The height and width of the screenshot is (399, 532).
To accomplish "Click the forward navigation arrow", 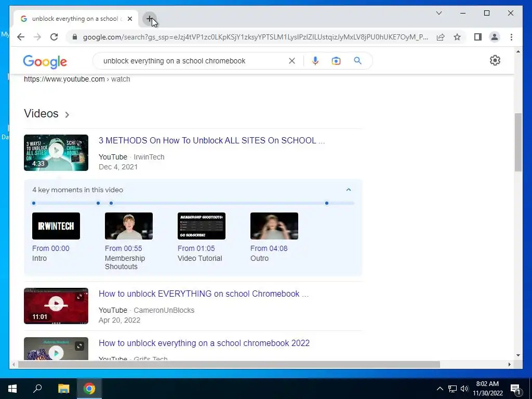I will coord(37,37).
